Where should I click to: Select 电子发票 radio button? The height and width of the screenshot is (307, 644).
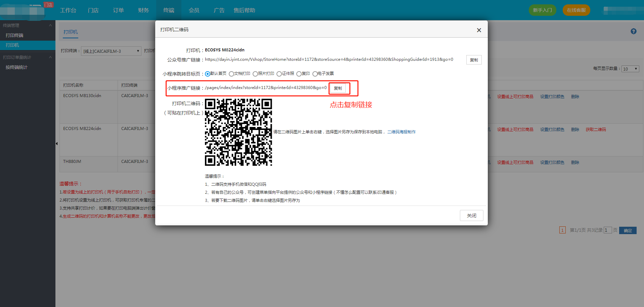pos(315,74)
